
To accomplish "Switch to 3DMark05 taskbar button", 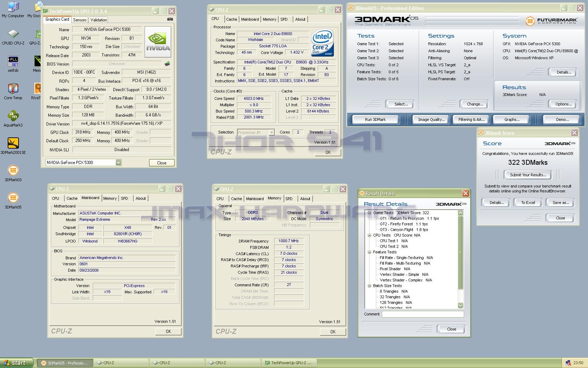I will click(65, 363).
